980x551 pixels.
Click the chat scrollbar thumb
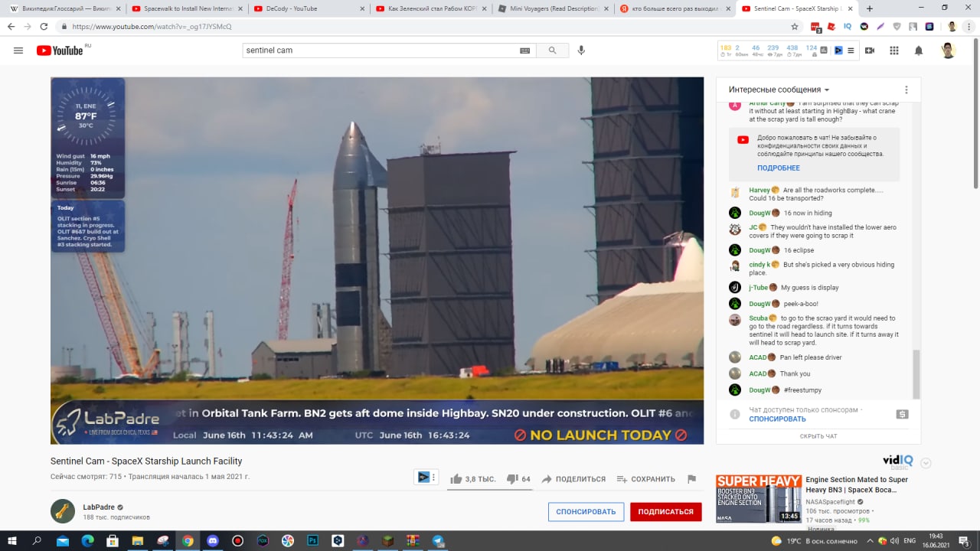coord(917,373)
